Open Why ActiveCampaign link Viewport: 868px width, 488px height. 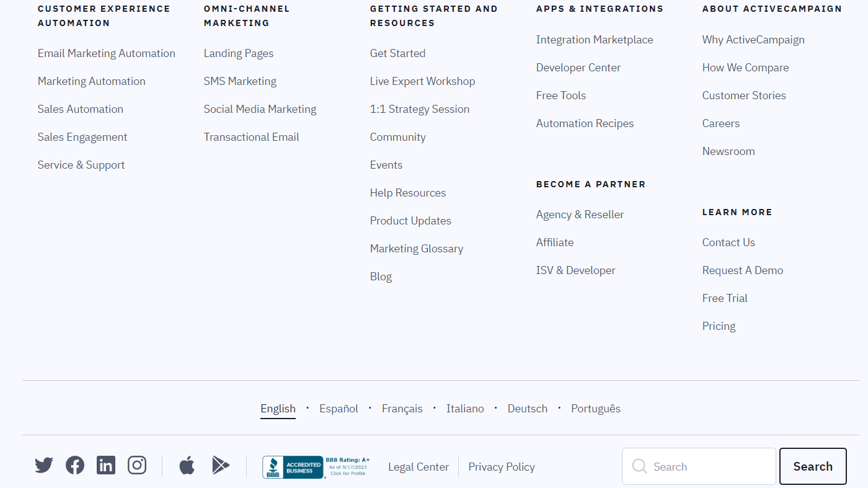click(753, 40)
